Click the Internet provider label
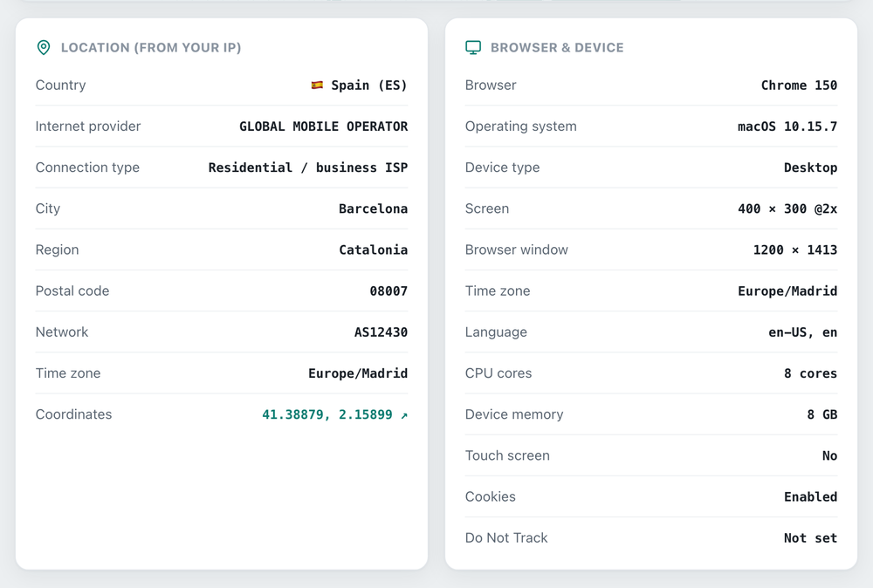Image resolution: width=873 pixels, height=588 pixels. point(88,126)
